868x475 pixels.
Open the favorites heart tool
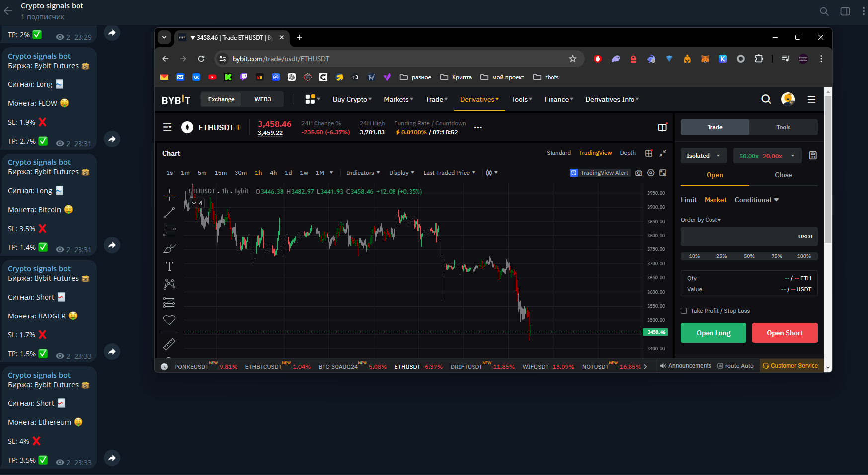point(169,320)
